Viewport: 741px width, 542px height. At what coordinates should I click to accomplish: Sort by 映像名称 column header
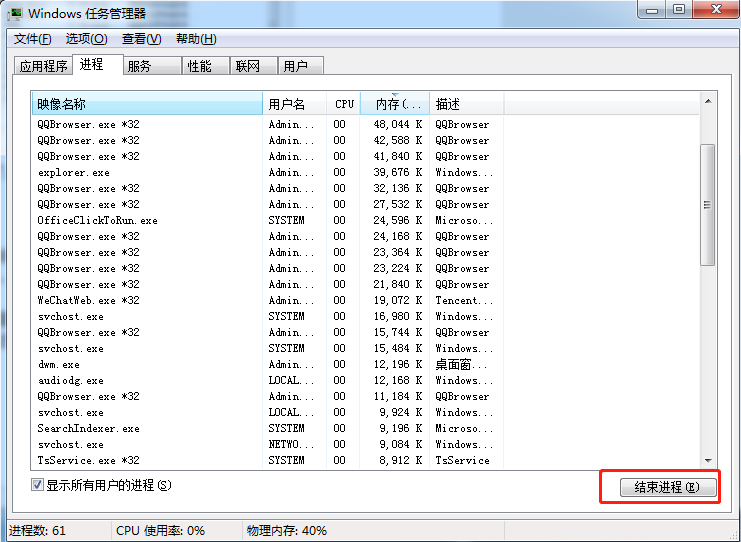147,103
